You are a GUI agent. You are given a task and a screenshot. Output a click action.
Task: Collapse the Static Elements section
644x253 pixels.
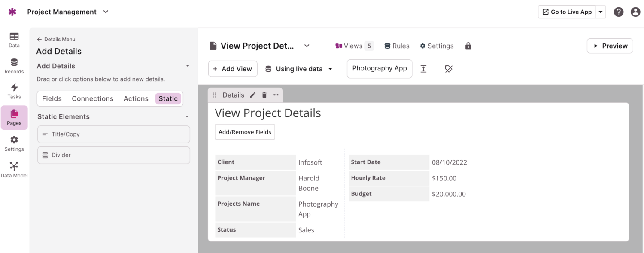pyautogui.click(x=187, y=116)
